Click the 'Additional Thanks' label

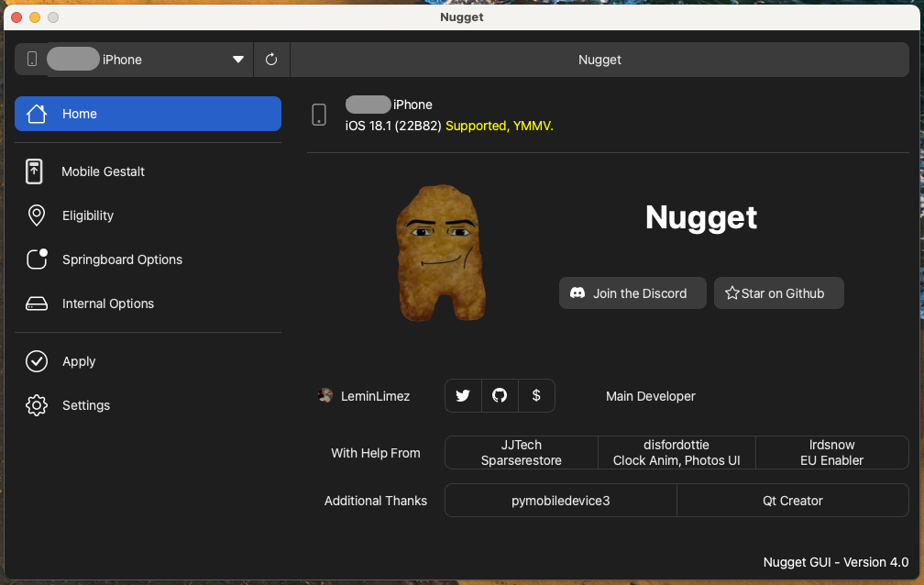click(376, 501)
